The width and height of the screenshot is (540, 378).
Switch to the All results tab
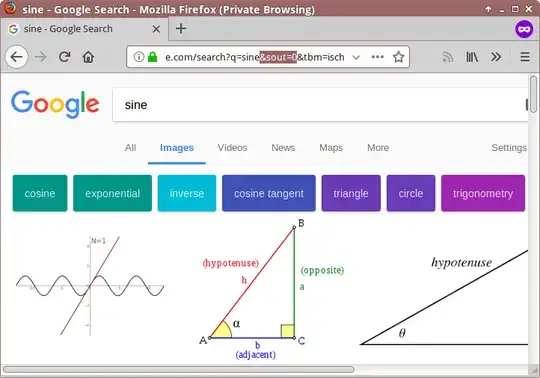point(130,148)
